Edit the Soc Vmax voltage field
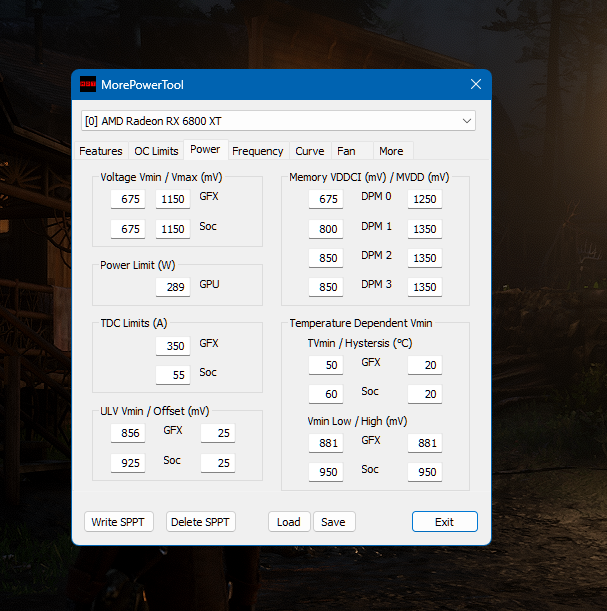Viewport: 607px width, 611px height. click(x=173, y=229)
